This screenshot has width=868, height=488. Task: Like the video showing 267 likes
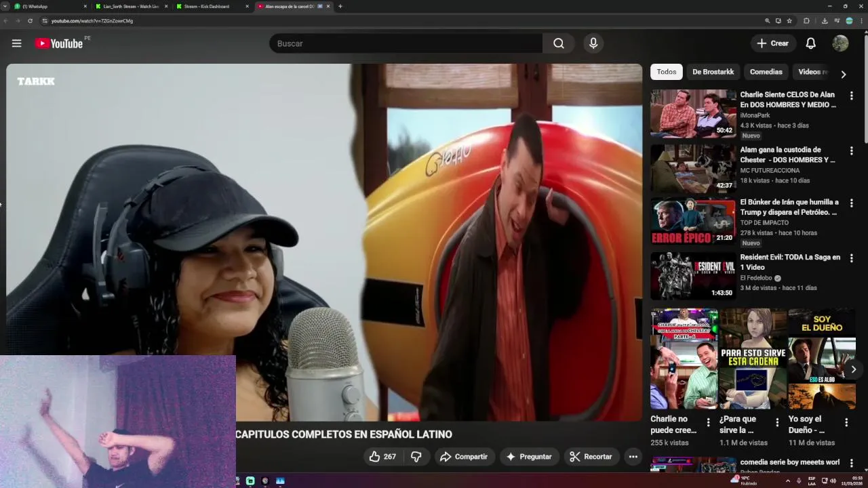pyautogui.click(x=382, y=457)
